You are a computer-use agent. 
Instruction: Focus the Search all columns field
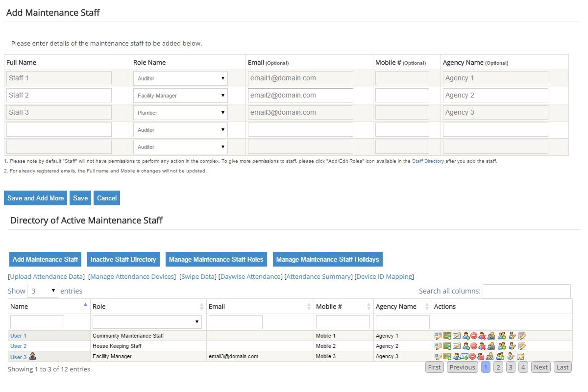point(526,291)
